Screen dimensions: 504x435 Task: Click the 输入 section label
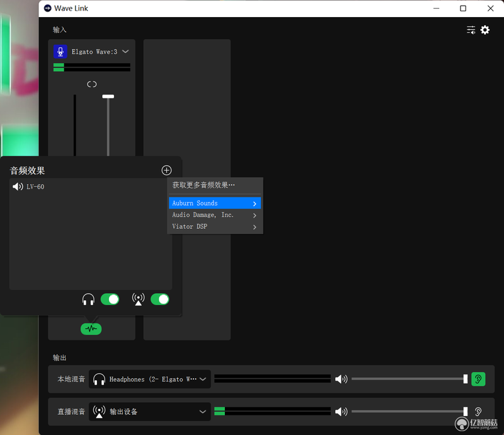coord(59,30)
